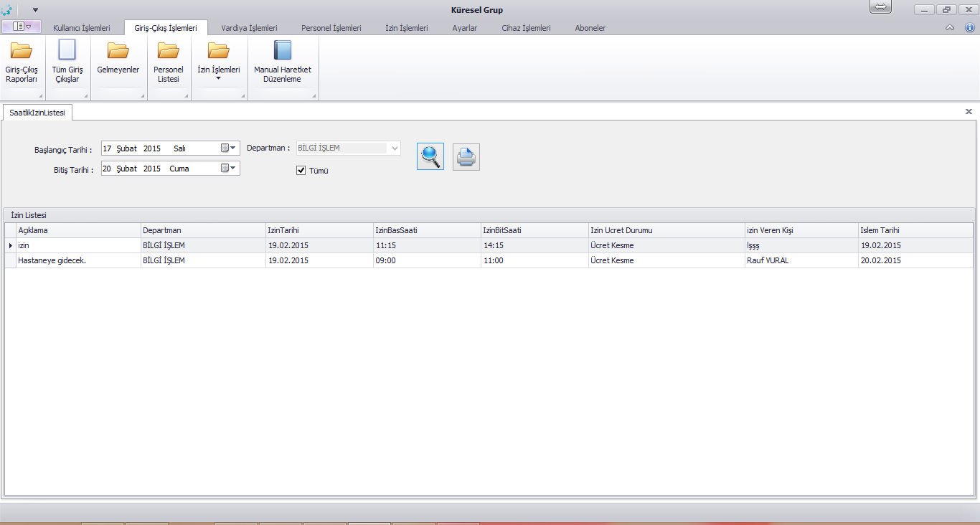Open Bitiş Tarihi calendar dropdown

(x=228, y=168)
